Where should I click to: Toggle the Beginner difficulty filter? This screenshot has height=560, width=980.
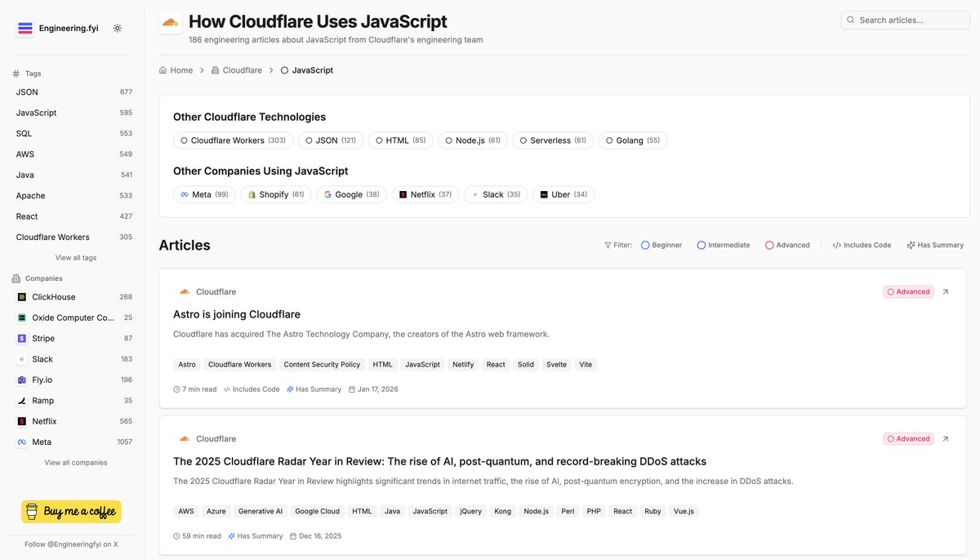(x=661, y=245)
